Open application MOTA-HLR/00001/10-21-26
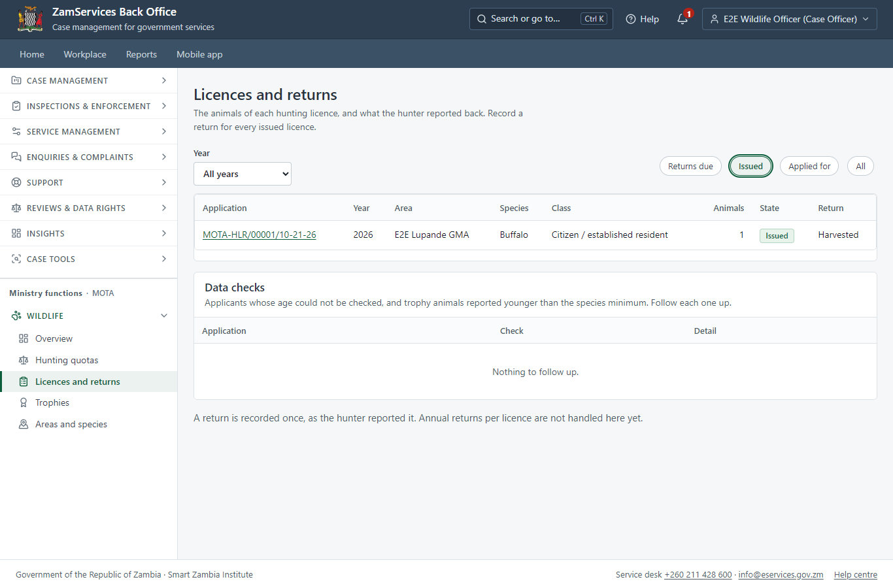 pos(260,235)
